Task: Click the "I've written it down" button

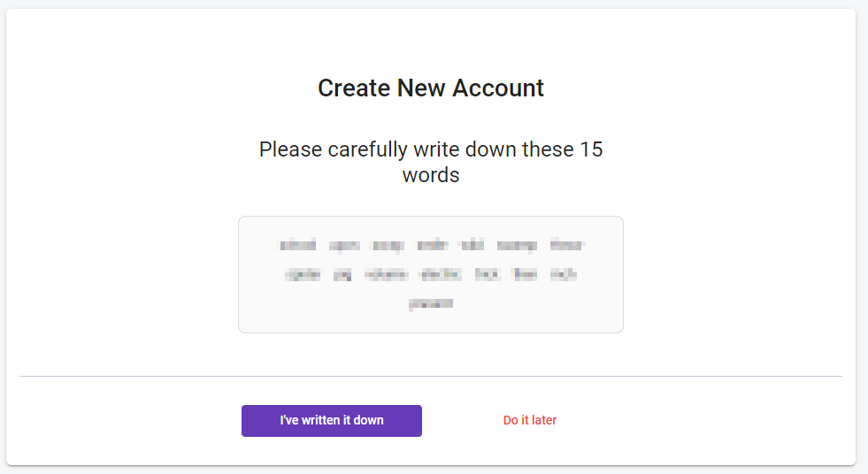Action: click(x=332, y=421)
